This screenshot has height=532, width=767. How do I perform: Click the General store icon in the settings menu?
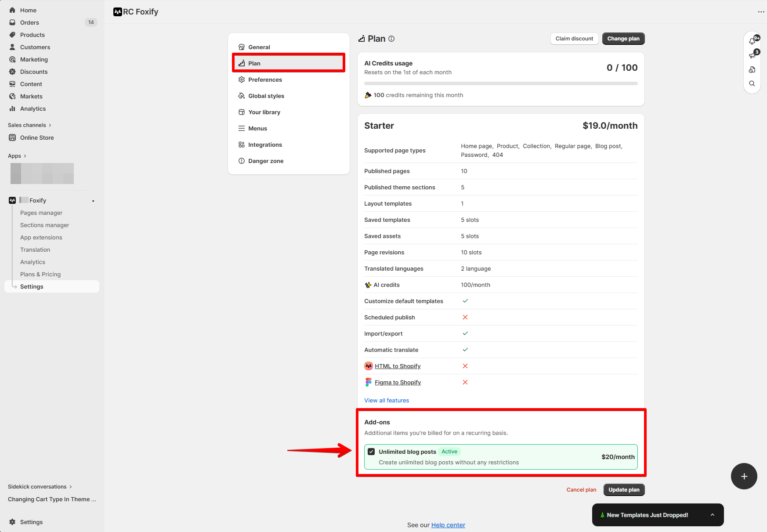(241, 47)
